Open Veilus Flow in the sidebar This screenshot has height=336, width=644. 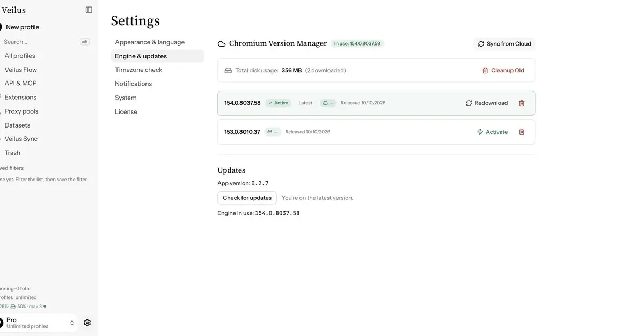point(21,70)
